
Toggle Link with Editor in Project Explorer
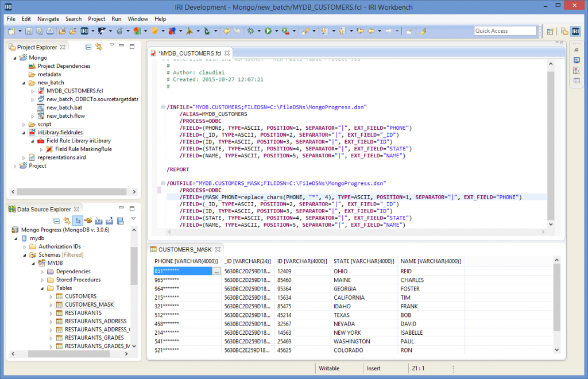point(99,47)
